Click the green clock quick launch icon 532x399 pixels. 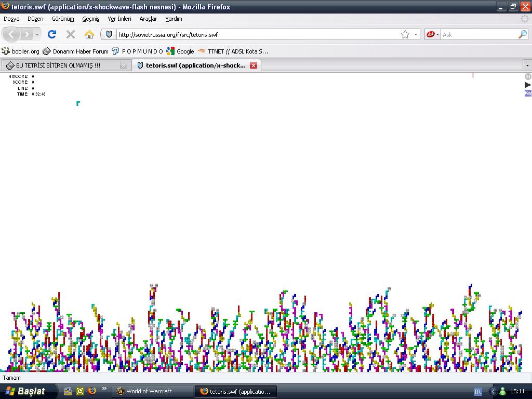tap(79, 391)
